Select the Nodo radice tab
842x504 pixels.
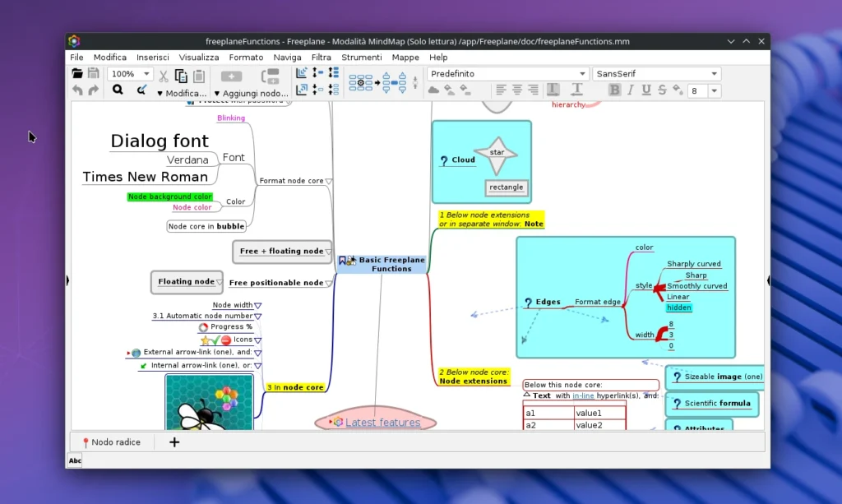click(111, 442)
